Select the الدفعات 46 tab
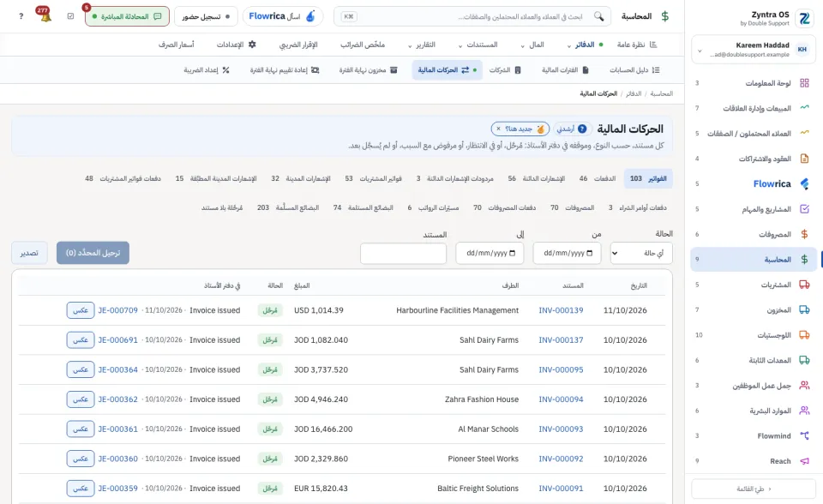The height and width of the screenshot is (504, 823). pos(598,178)
